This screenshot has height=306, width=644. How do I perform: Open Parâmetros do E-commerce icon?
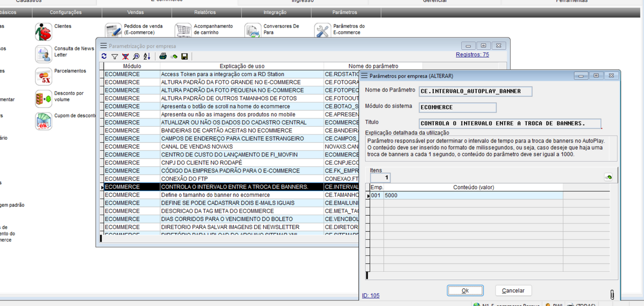click(323, 31)
